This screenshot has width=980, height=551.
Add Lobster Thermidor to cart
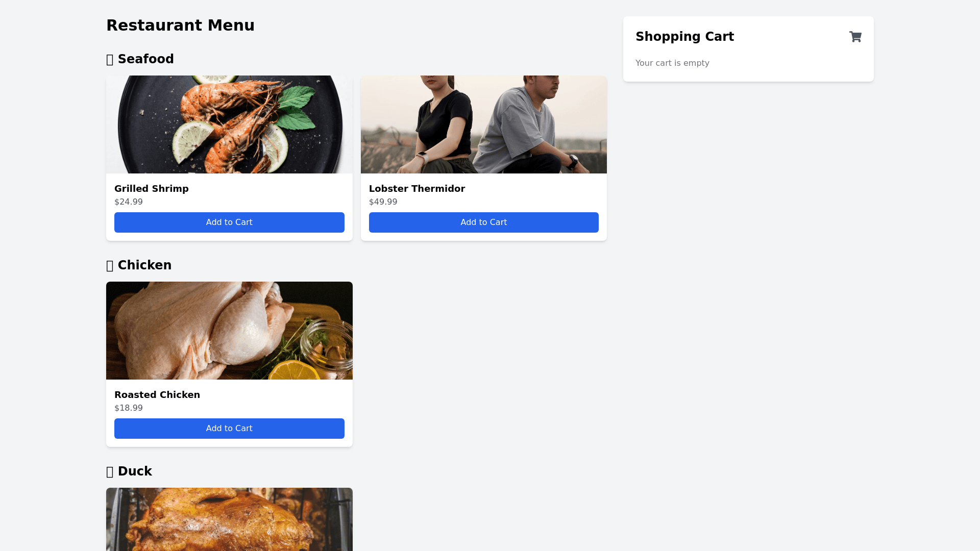(484, 222)
